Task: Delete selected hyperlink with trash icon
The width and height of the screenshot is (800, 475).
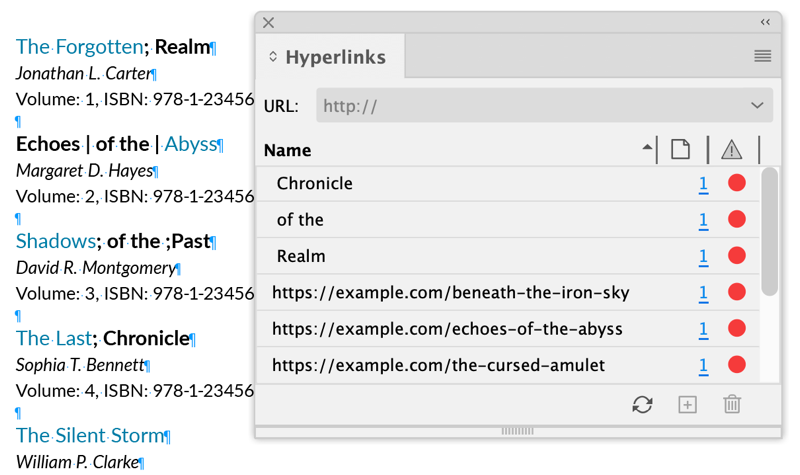Action: 732,404
